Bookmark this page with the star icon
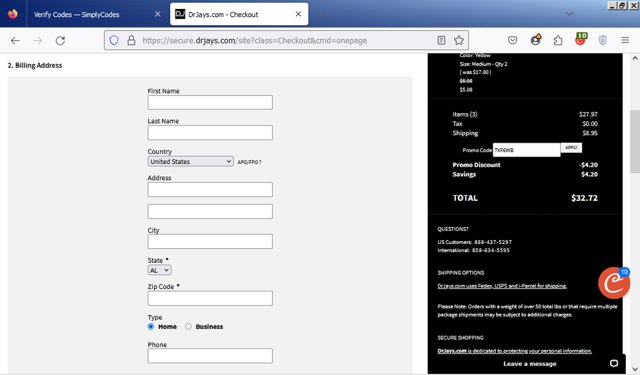Viewport: 640px width, 375px height. coord(459,40)
